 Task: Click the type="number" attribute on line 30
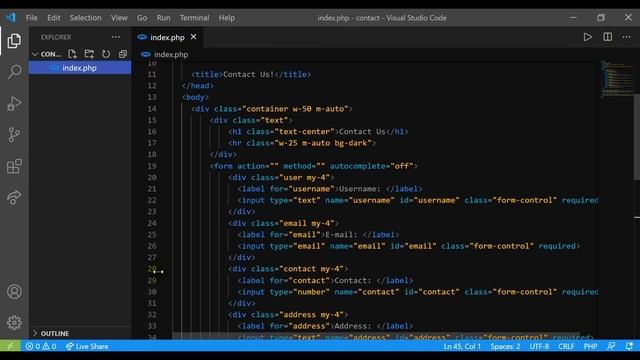coord(300,292)
